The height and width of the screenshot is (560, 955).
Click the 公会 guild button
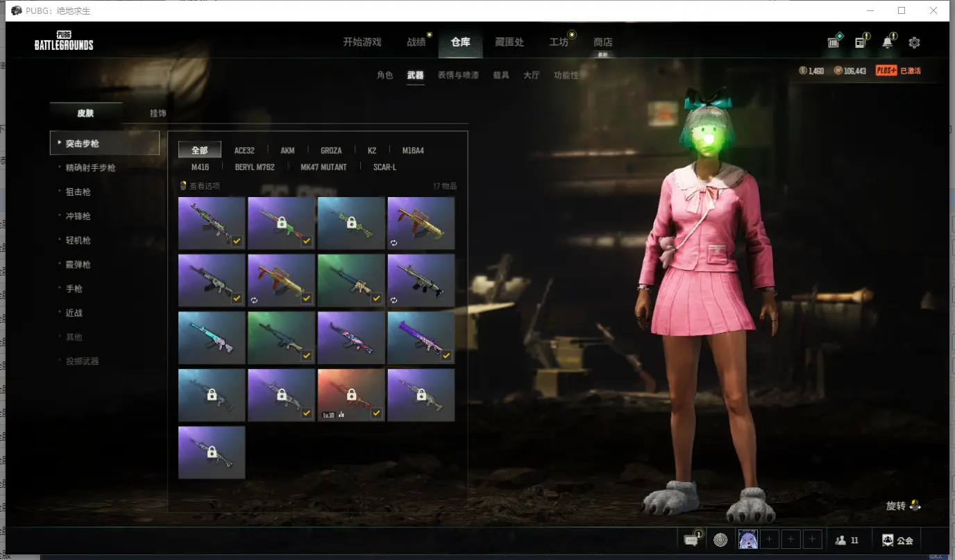pyautogui.click(x=897, y=540)
